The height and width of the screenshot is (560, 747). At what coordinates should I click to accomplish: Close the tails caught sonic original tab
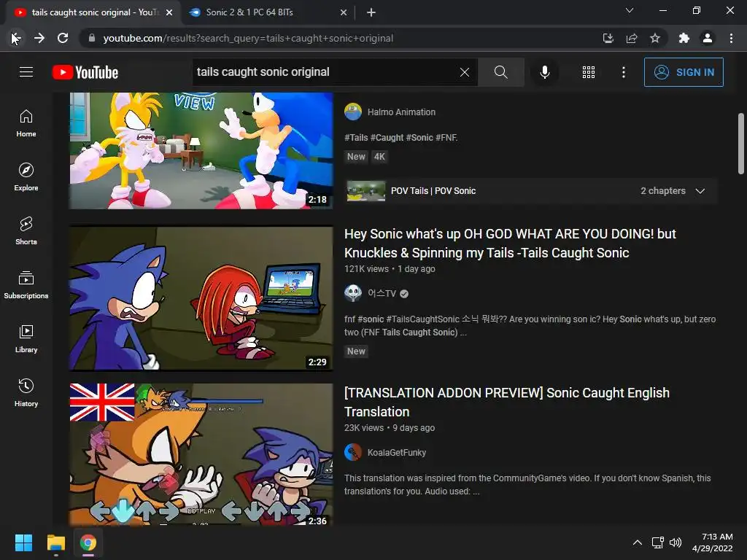point(169,12)
